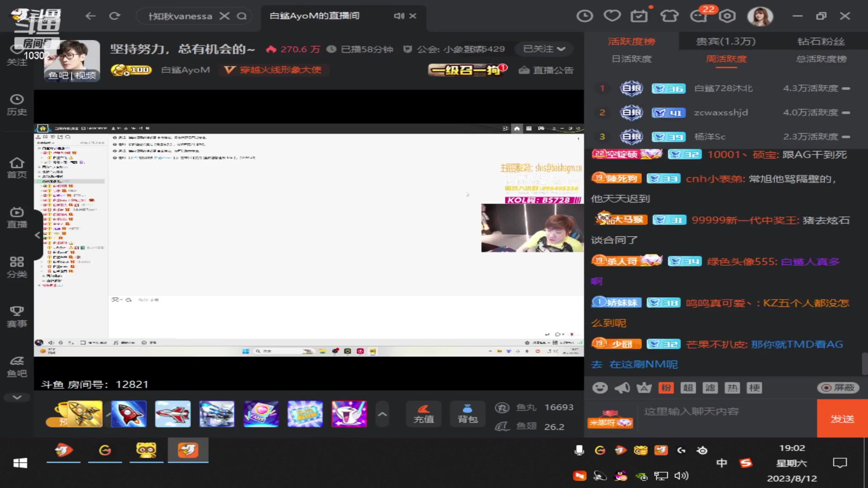Open 历史 in left sidebar
This screenshot has width=868, height=488.
point(17,105)
